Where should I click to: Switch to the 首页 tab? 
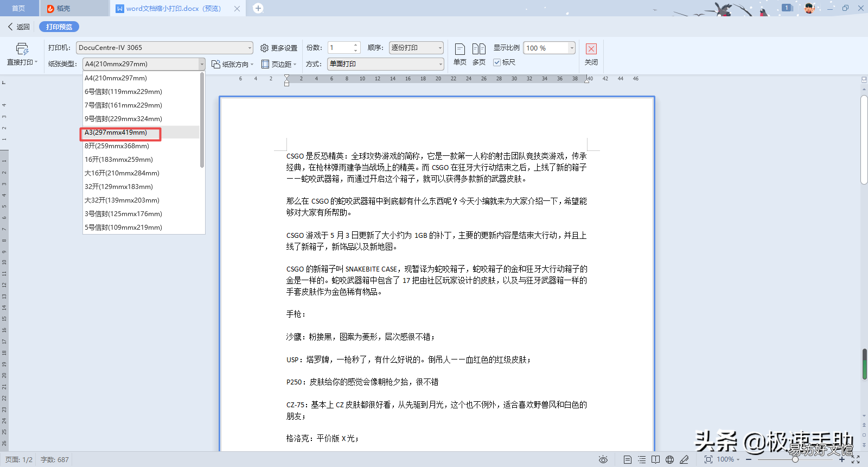18,8
